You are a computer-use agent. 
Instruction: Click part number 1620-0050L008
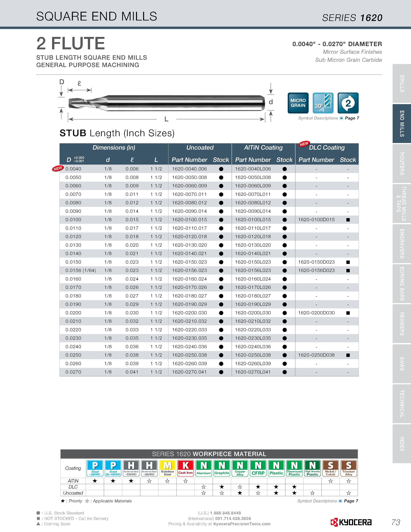point(253,177)
